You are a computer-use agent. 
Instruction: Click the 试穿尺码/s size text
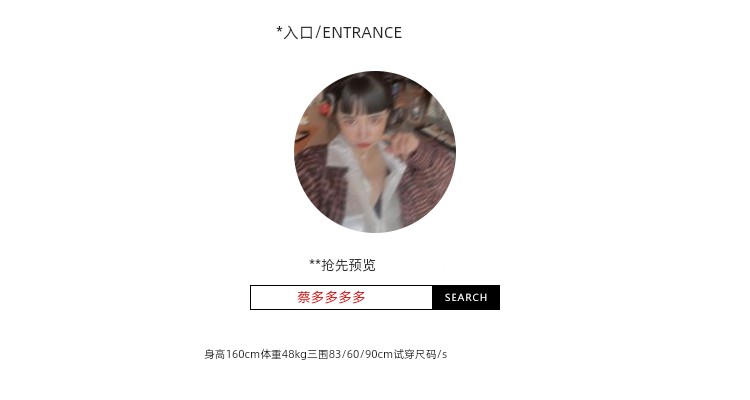(x=420, y=355)
